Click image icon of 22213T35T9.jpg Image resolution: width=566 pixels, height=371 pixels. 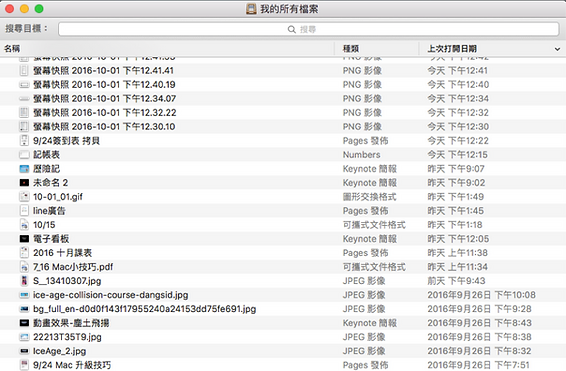pos(24,337)
